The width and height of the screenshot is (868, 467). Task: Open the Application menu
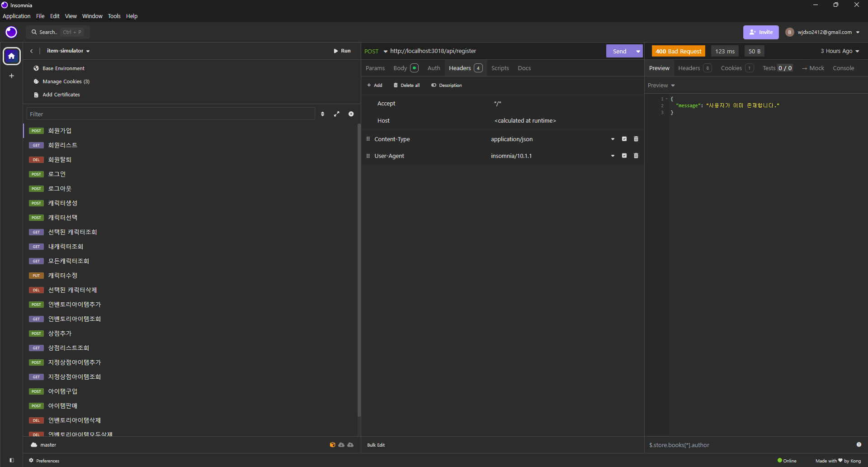pos(17,16)
